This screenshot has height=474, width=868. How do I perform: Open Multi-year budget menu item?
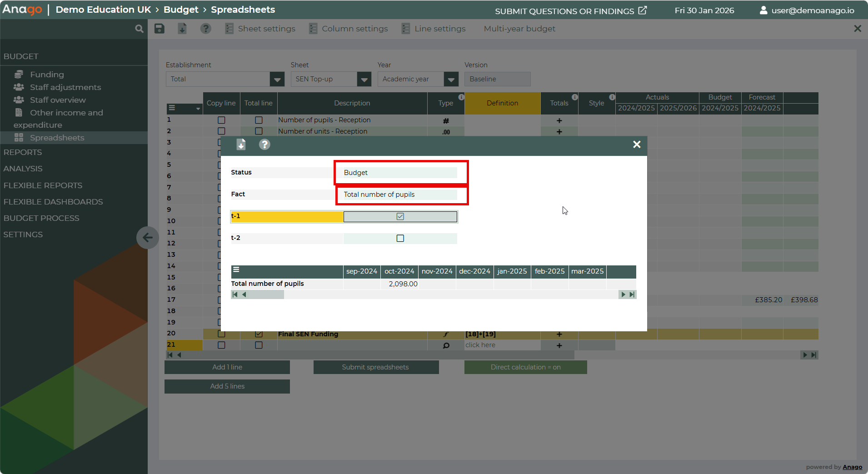click(x=519, y=29)
